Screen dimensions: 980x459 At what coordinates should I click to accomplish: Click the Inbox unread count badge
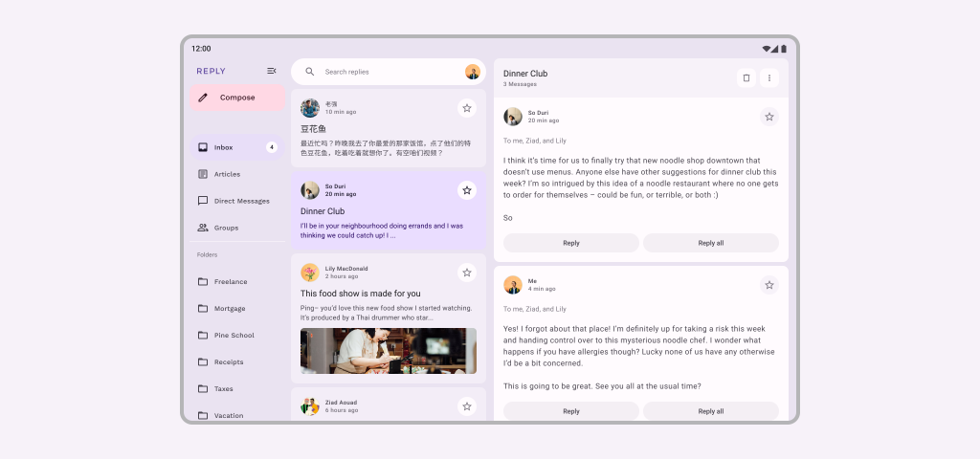[271, 147]
